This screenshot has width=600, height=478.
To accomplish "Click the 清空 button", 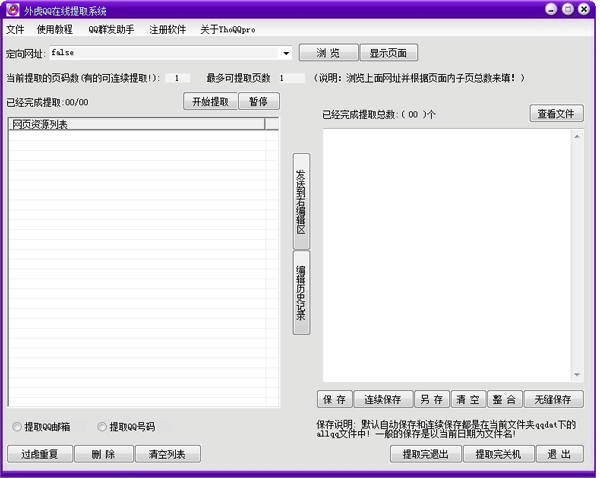I will 468,400.
